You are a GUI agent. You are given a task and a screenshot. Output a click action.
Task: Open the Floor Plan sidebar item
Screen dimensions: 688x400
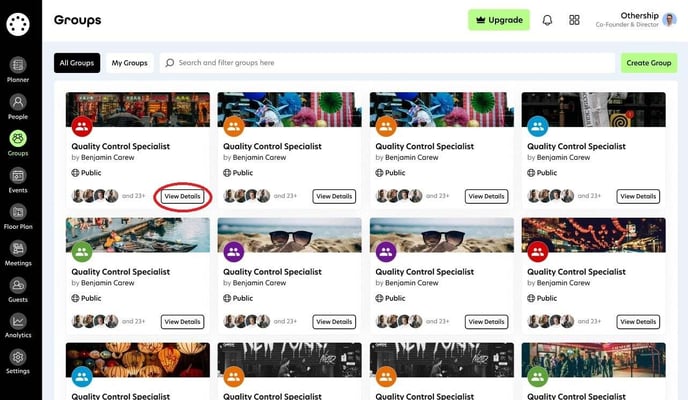(x=18, y=217)
